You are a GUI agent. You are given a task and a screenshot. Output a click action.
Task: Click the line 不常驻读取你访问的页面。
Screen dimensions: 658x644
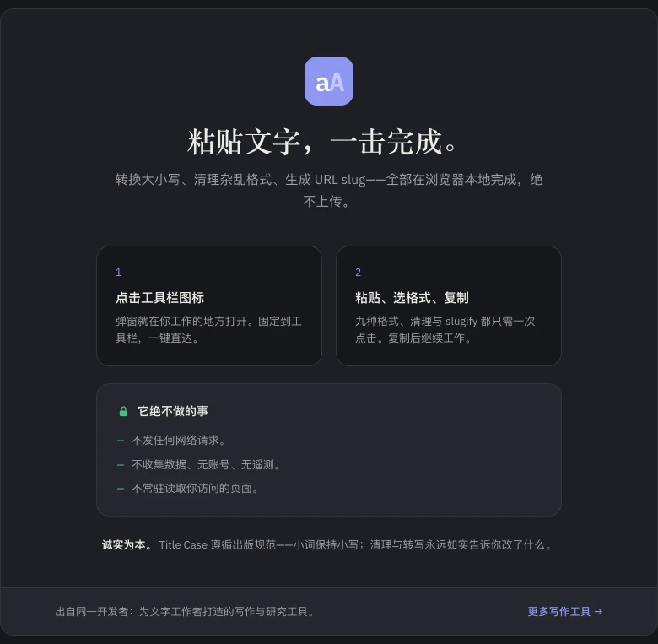196,488
